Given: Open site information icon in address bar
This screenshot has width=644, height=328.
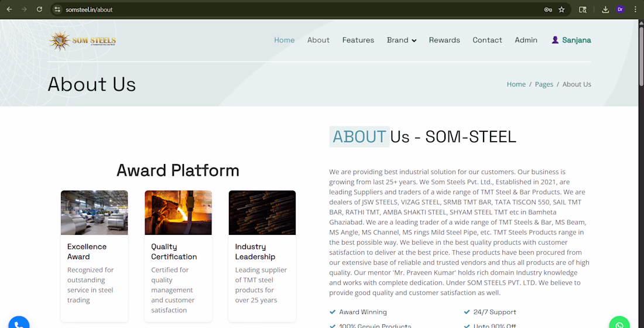Looking at the screenshot, I should click(x=57, y=9).
